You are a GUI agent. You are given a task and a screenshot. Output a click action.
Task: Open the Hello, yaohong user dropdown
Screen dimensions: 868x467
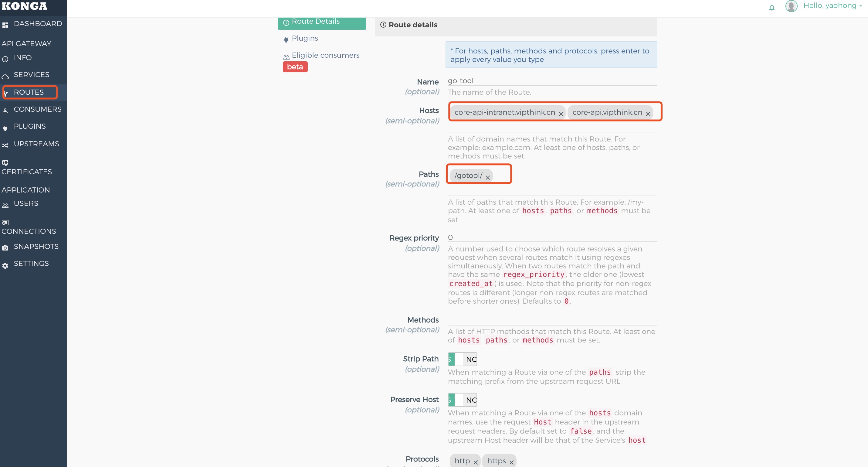[832, 6]
